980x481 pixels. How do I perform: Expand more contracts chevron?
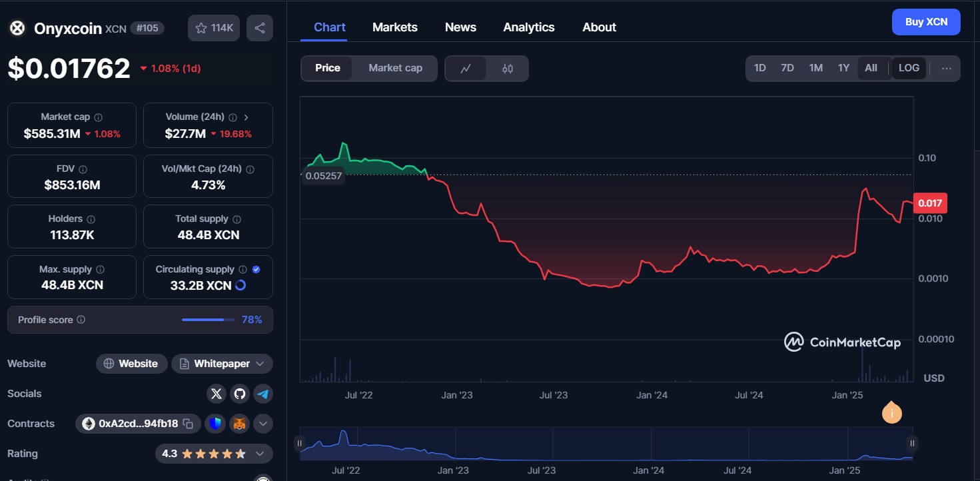[263, 423]
